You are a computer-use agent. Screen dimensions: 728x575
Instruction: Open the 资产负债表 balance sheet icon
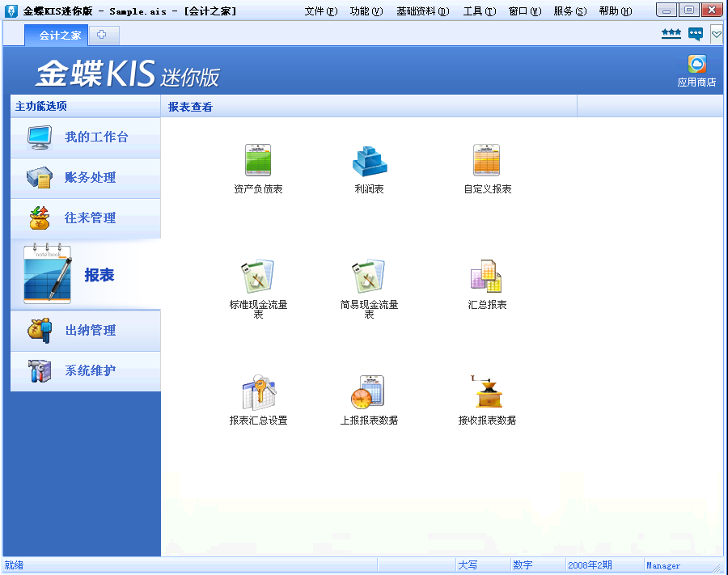point(257,161)
